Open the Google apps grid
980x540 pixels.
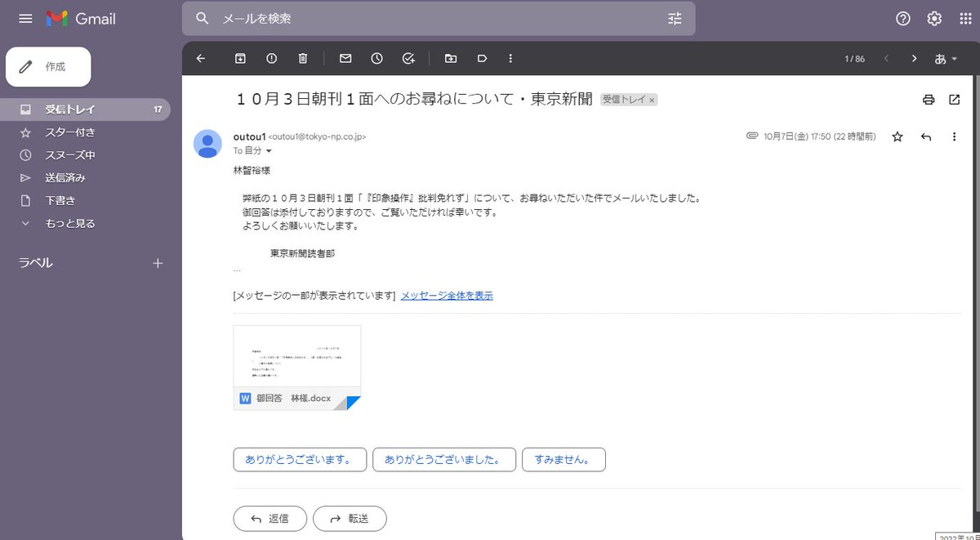(965, 18)
